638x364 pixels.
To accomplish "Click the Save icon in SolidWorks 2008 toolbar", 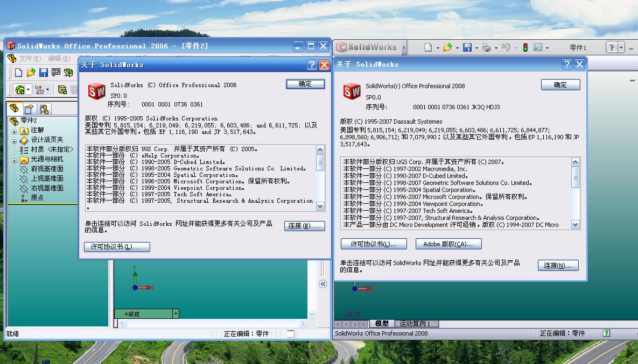I will (x=467, y=47).
